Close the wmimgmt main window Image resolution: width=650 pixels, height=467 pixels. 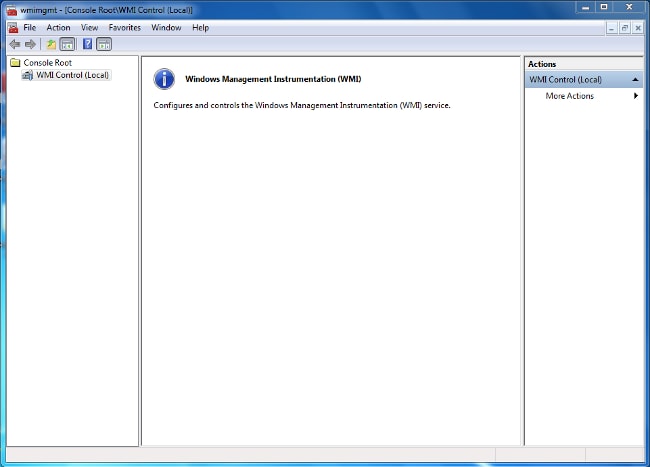pyautogui.click(x=629, y=7)
